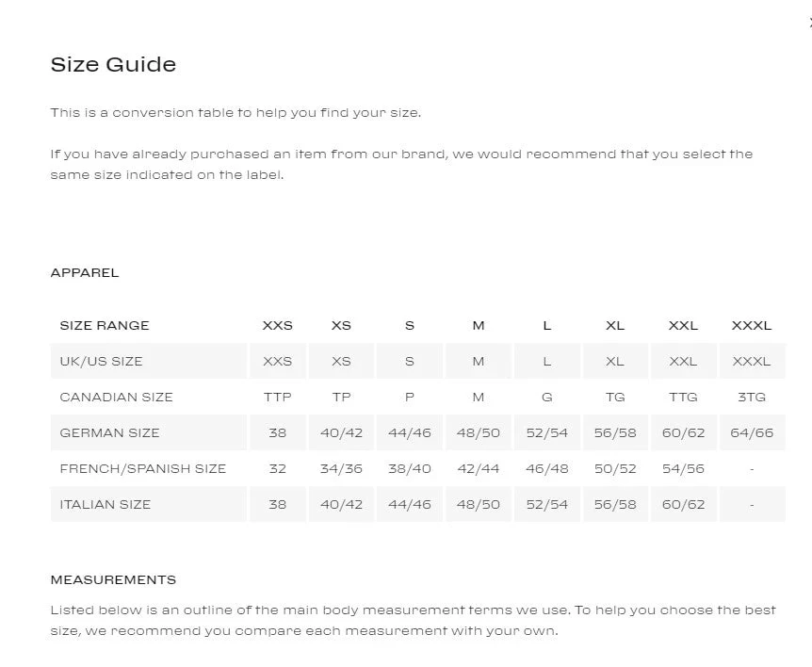Screen dimensions: 812x667
Task: Click French/Spanish size 32 cell
Action: (x=277, y=468)
